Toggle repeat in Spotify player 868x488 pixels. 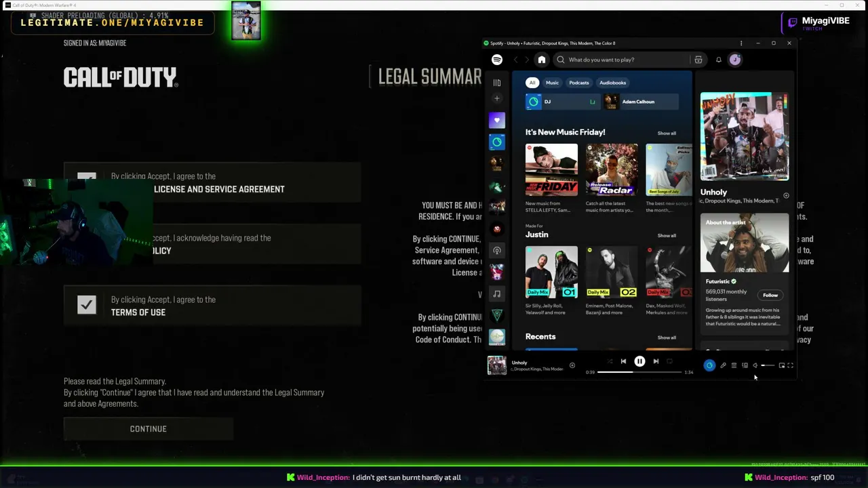tap(669, 361)
